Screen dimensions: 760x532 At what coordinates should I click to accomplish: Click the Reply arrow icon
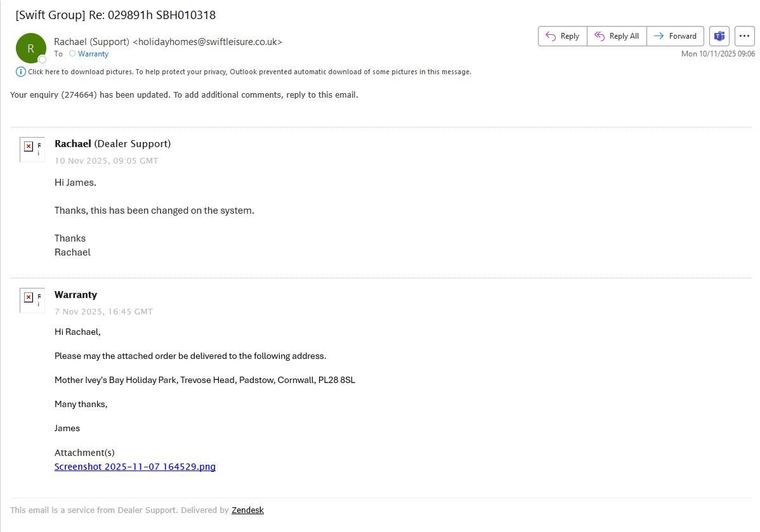pyautogui.click(x=551, y=36)
